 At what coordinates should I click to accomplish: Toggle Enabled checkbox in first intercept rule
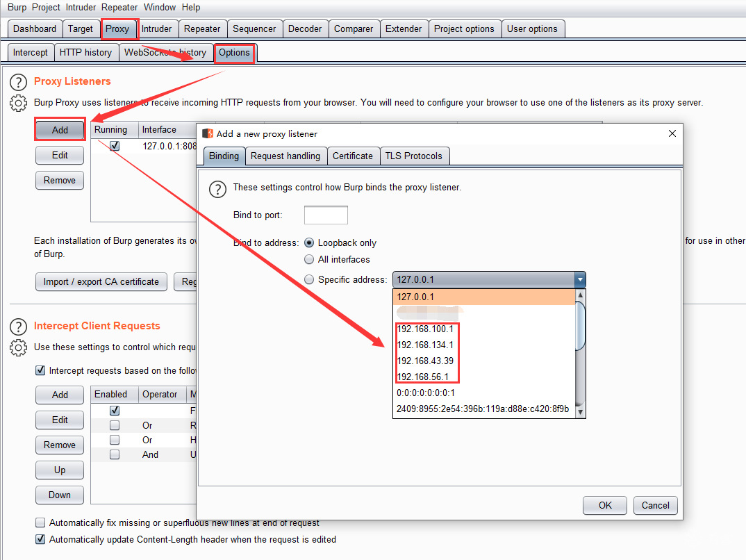tap(114, 410)
